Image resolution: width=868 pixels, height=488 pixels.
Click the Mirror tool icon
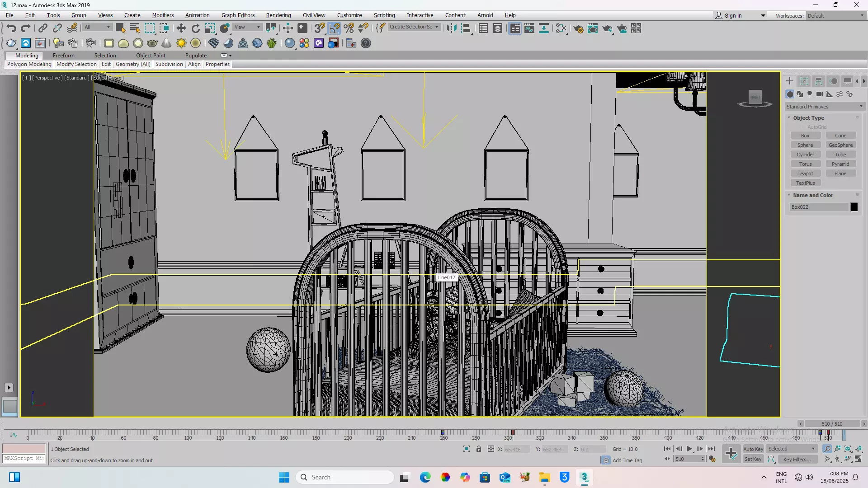451,28
